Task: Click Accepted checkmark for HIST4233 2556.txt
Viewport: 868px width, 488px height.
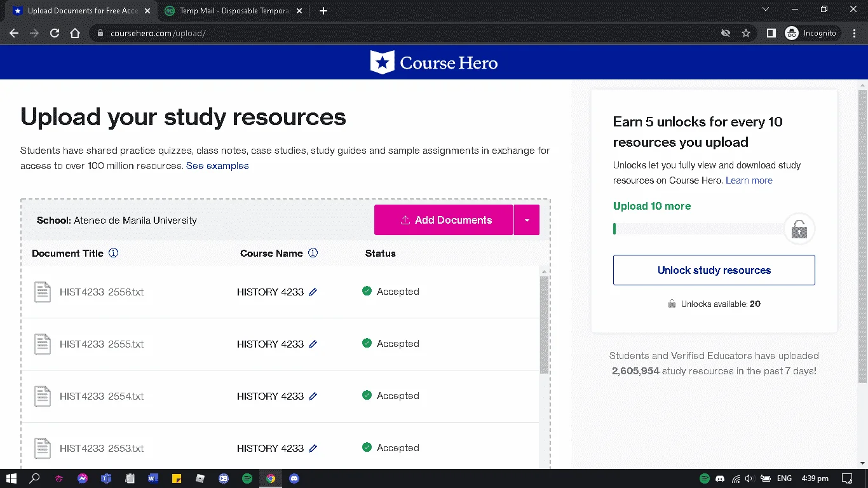Action: click(367, 291)
